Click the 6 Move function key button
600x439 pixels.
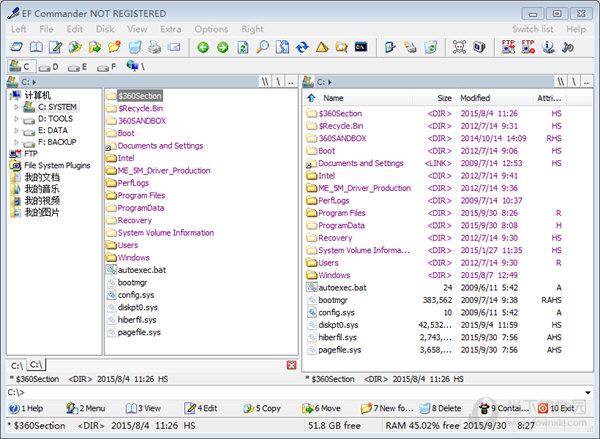click(x=321, y=408)
